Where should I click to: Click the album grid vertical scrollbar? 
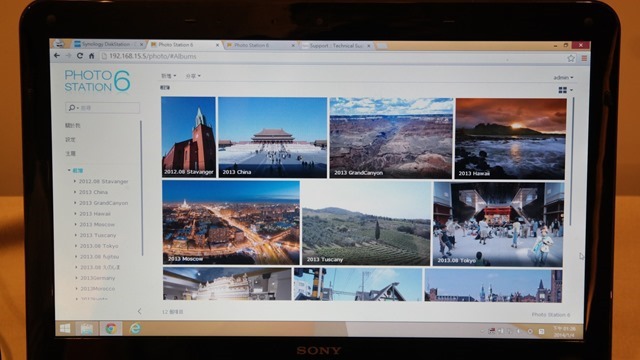572,161
